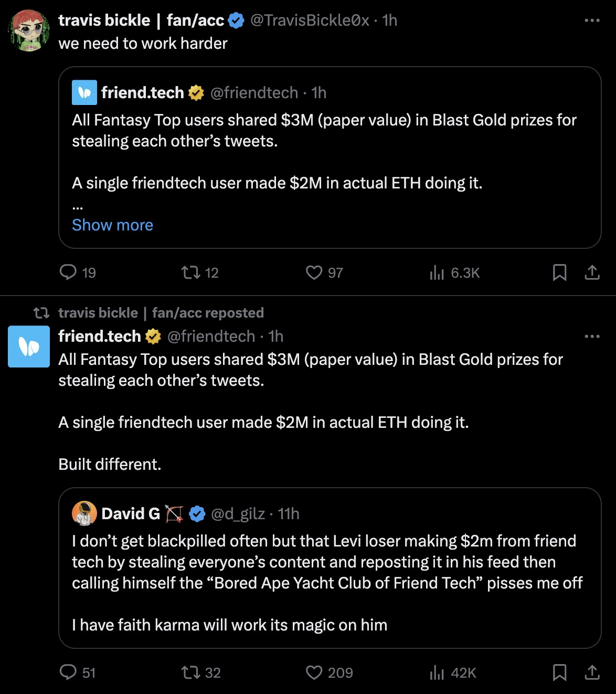This screenshot has height=694, width=616.
Task: Open David G's quoted tweet text
Action: click(327, 583)
